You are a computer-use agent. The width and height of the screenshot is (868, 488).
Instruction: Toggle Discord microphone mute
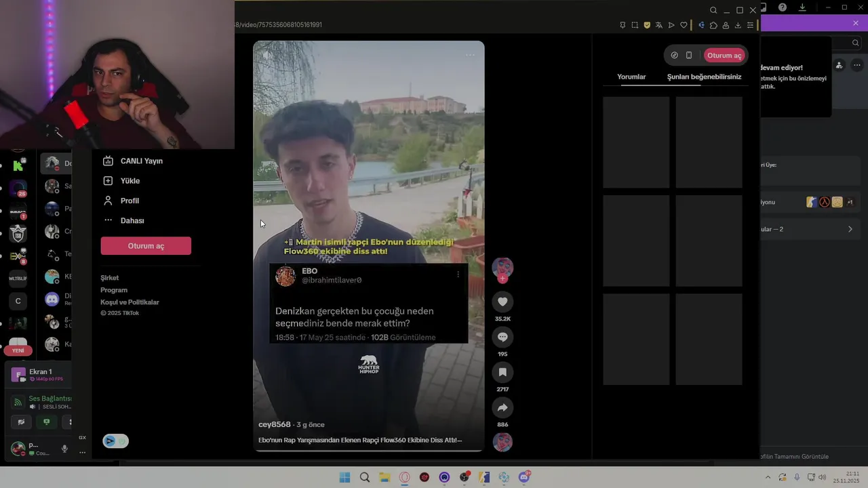pyautogui.click(x=65, y=449)
